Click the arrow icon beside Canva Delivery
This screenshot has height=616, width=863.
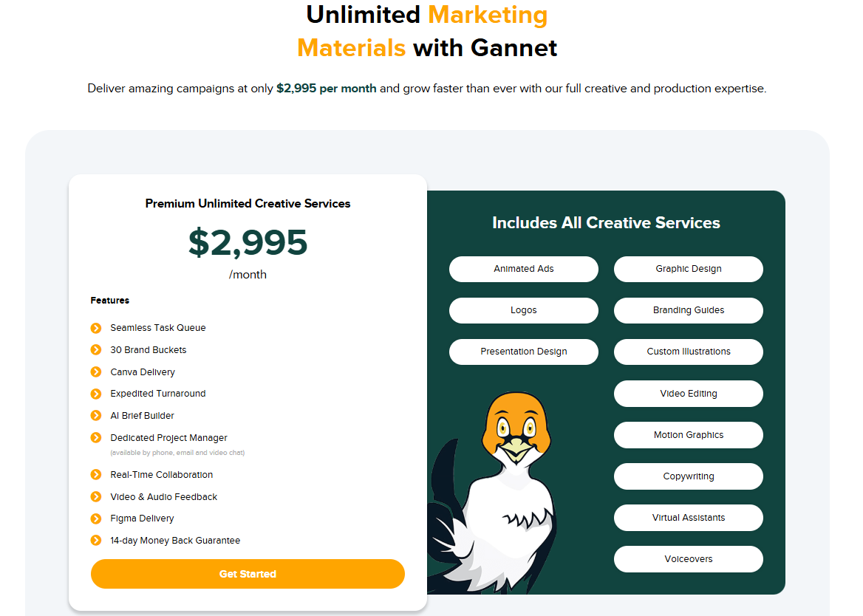[x=96, y=372]
